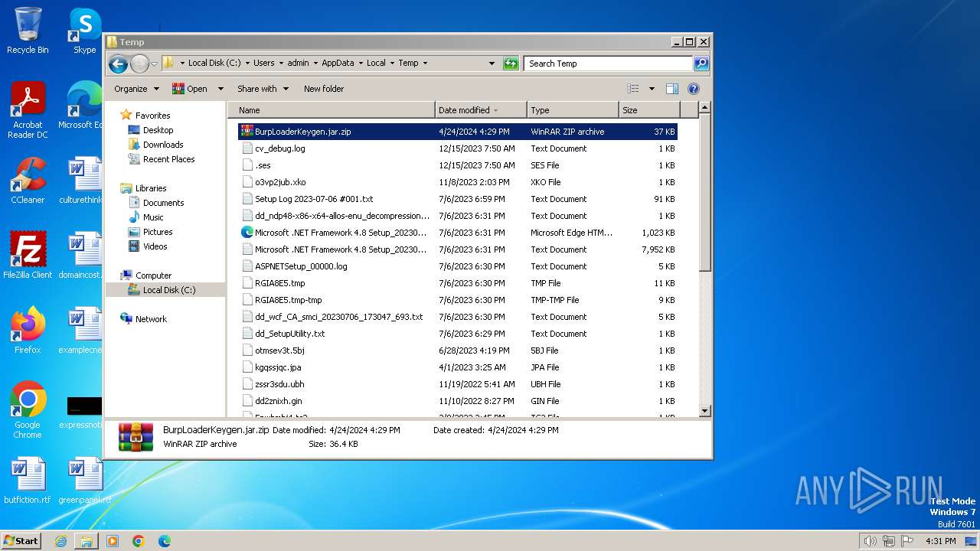Open recent pages dropdown next to Forward
The image size is (980, 551).
click(x=154, y=64)
